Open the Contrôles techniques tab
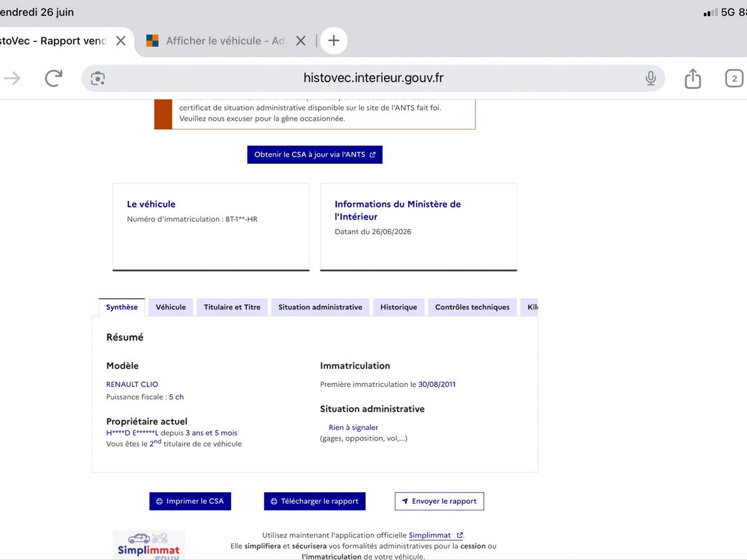This screenshot has height=560, width=747. (472, 307)
